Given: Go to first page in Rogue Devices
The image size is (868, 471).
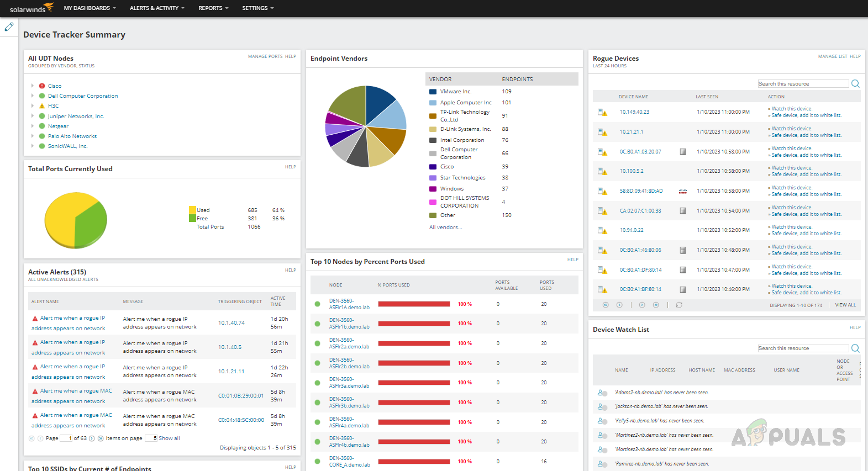Looking at the screenshot, I should tap(606, 305).
